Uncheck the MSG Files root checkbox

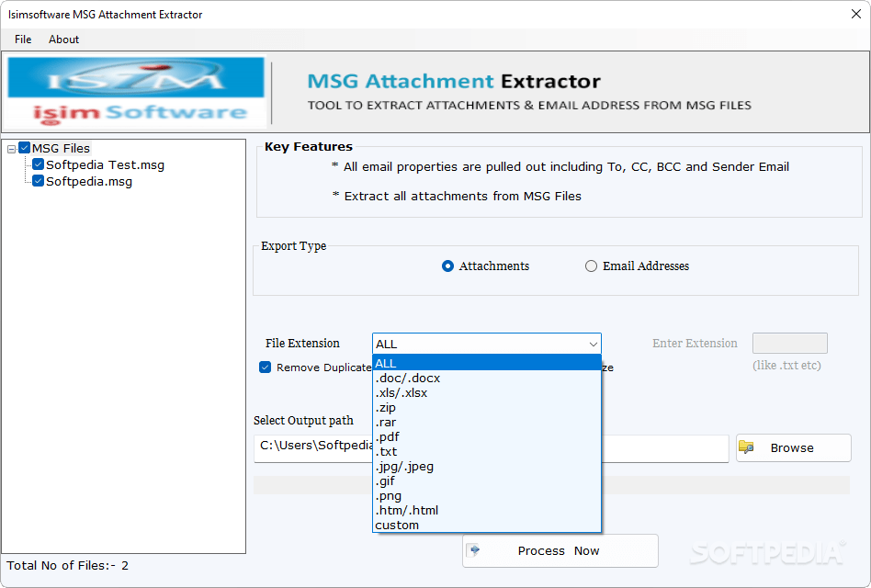pos(25,148)
